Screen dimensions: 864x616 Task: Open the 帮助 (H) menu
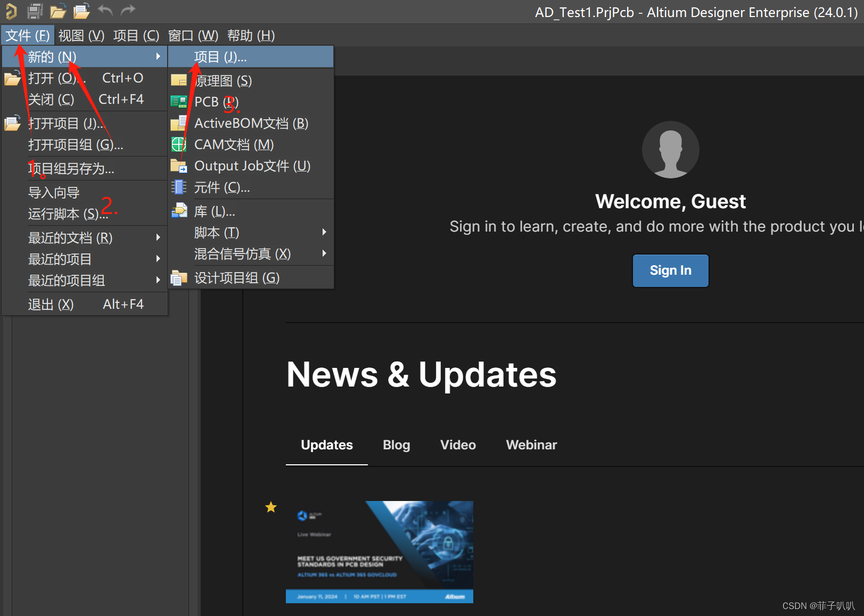coord(251,36)
